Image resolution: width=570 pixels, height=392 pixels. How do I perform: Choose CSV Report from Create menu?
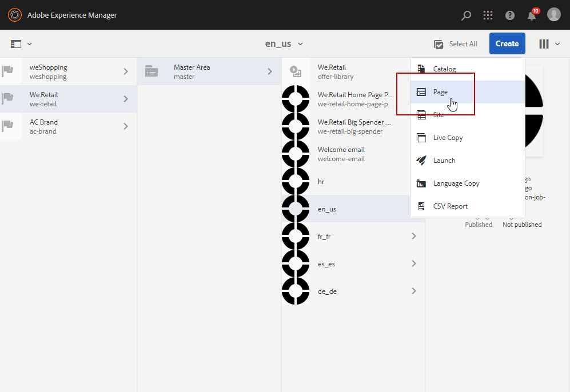(468, 206)
